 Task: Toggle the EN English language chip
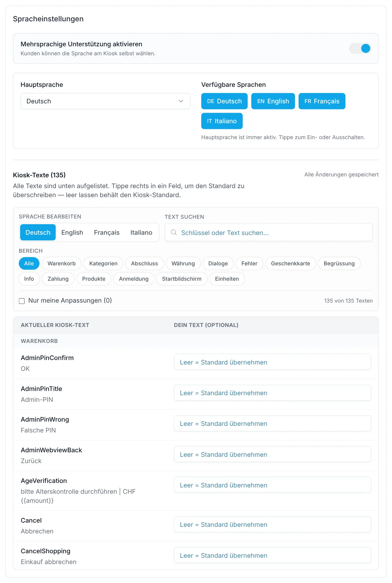click(x=273, y=101)
